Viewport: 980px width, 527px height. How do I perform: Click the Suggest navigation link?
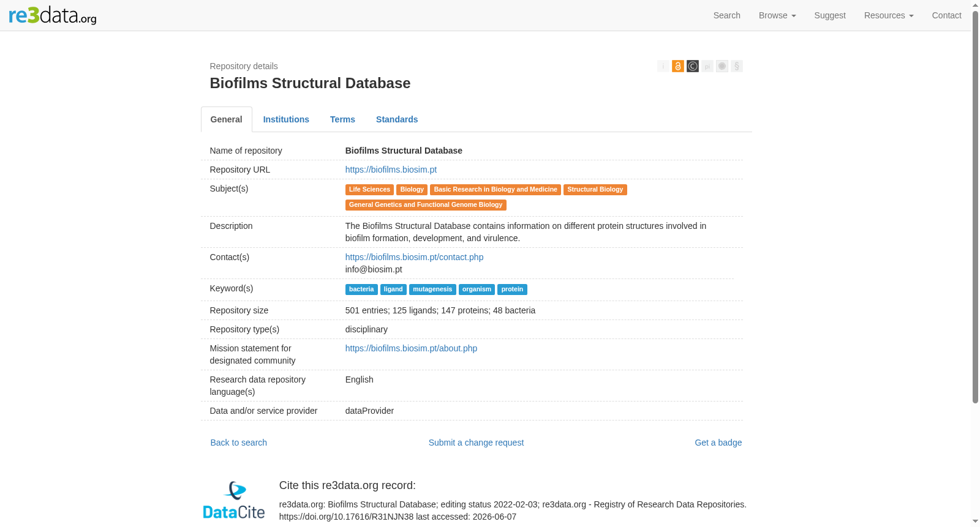pos(830,15)
